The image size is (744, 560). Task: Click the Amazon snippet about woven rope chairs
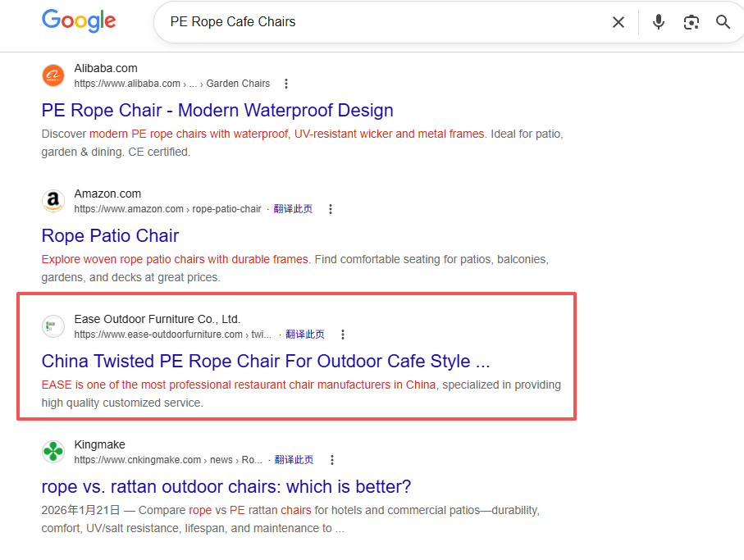coord(295,268)
